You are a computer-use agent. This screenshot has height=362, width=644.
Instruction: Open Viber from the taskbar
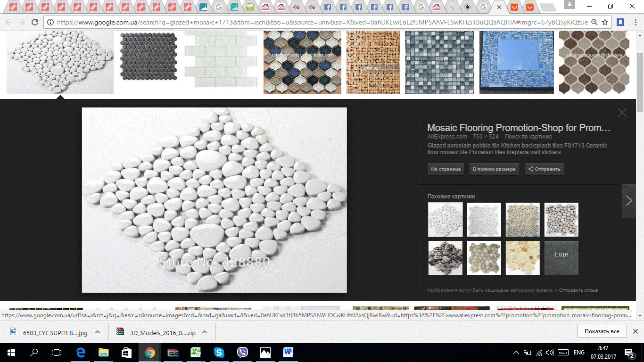(x=242, y=352)
